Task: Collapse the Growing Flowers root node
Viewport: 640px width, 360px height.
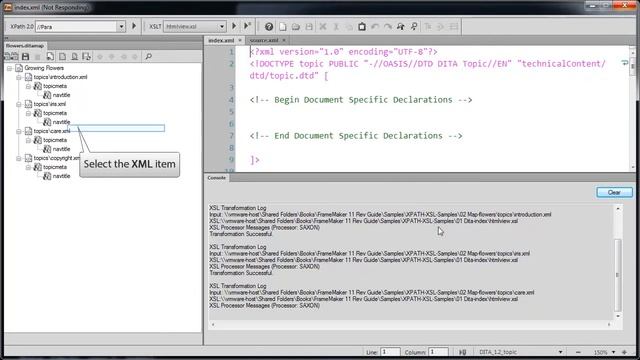Action: pyautogui.click(x=9, y=68)
